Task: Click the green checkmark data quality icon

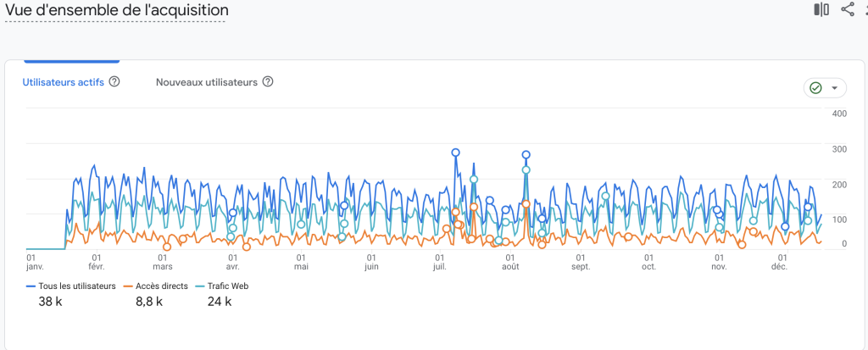Action: 815,88
